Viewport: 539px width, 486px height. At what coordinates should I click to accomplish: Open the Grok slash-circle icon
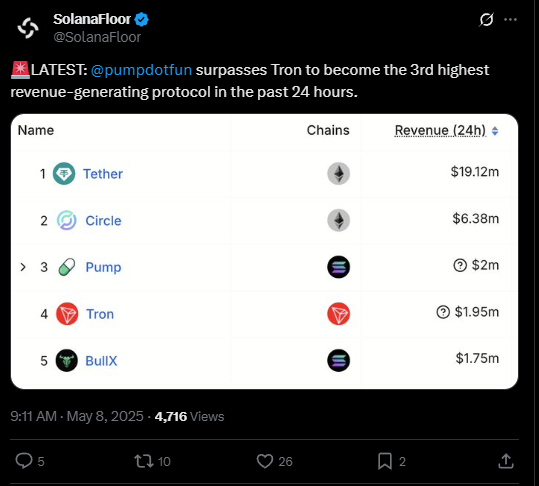486,20
